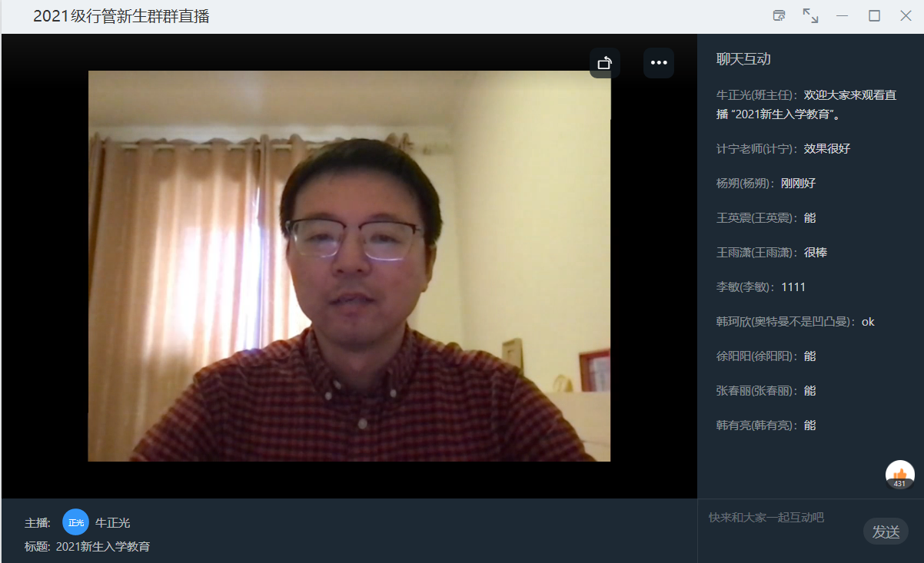Minimize the live broadcast window
924x563 pixels.
click(843, 16)
